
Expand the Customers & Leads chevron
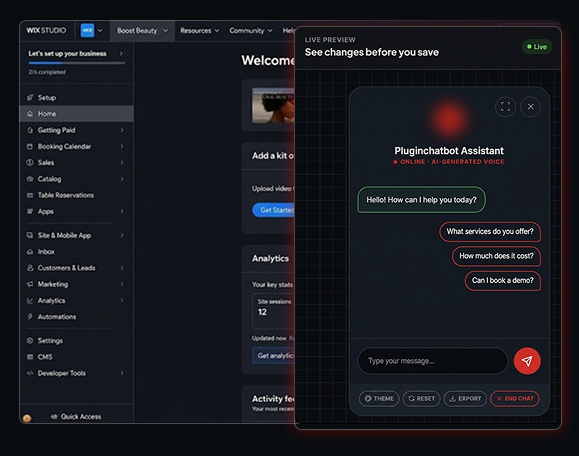[x=121, y=268]
